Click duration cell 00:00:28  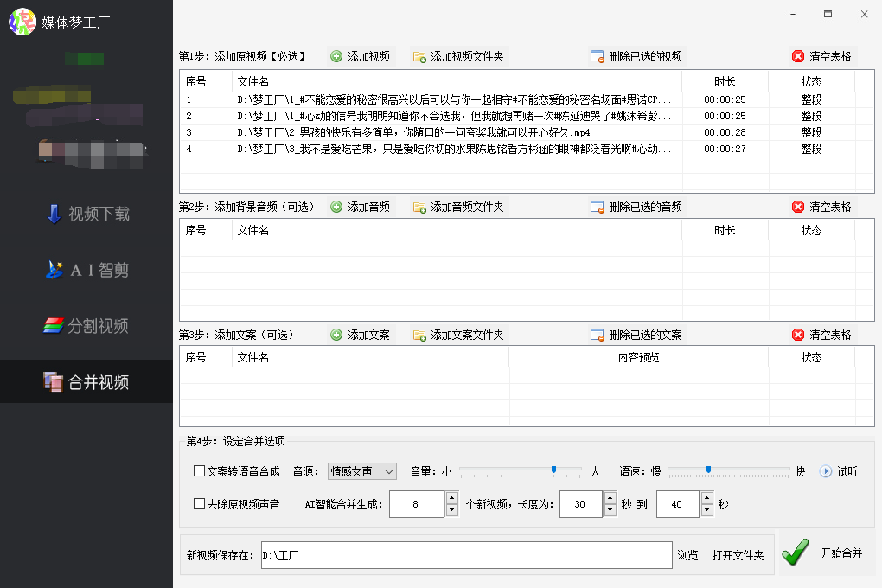(725, 133)
